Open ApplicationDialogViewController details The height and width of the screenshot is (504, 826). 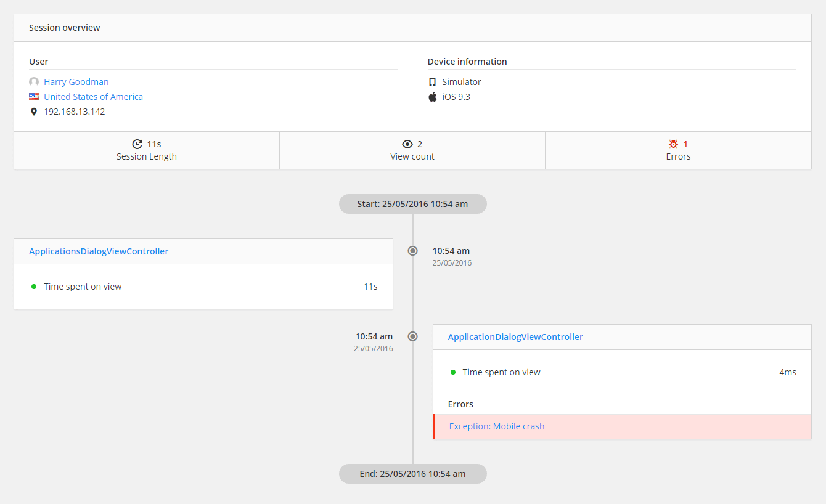coord(515,336)
